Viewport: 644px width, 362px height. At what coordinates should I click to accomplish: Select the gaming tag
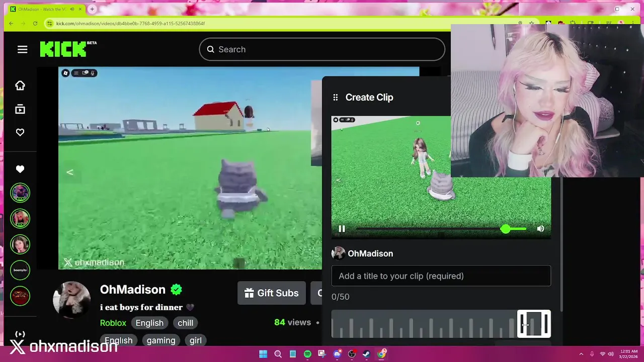161,340
